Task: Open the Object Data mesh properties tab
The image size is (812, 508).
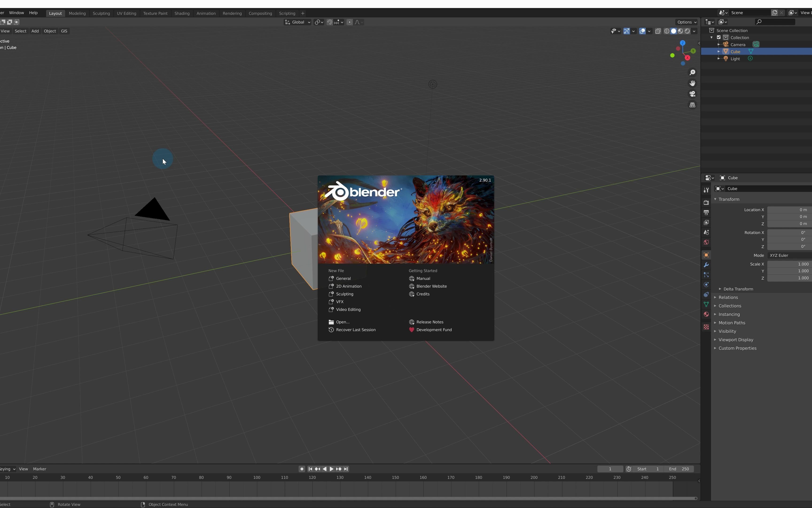Action: coord(706,304)
